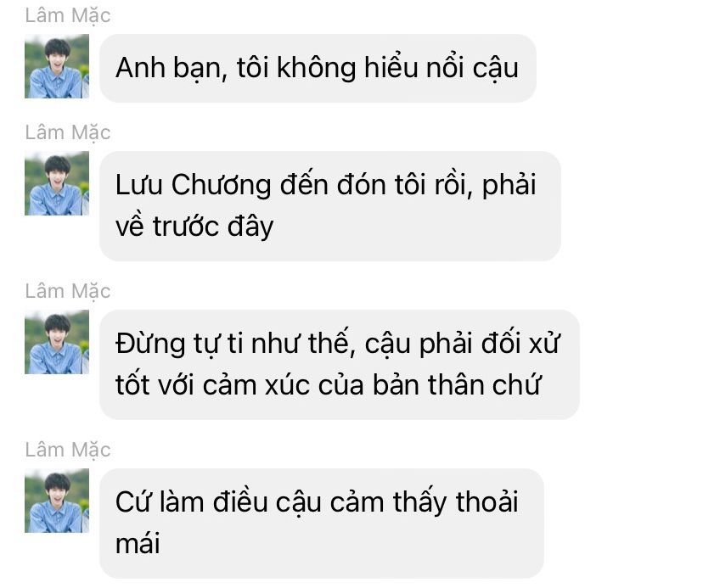The image size is (703, 588).
Task: Open avatar beside 'Anh bạn, tôi không hiểu' message
Action: pos(57,66)
